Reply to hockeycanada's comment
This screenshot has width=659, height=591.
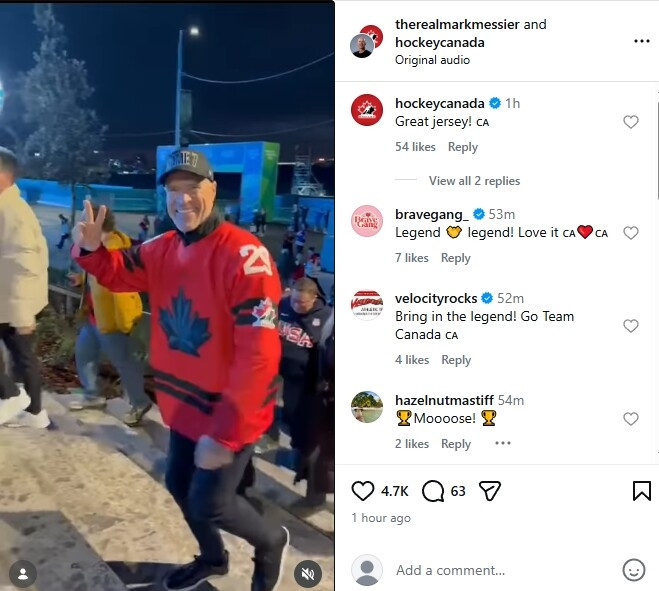(x=463, y=147)
